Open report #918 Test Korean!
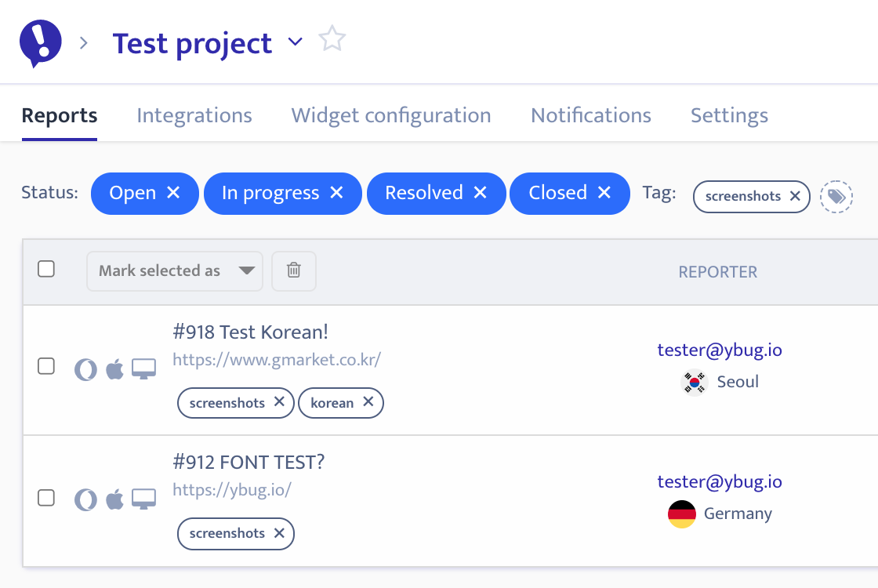Image resolution: width=878 pixels, height=588 pixels. point(250,332)
